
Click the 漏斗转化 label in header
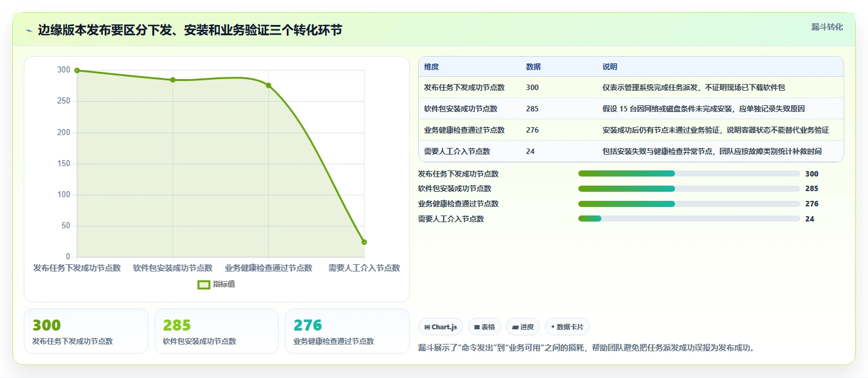[x=827, y=27]
